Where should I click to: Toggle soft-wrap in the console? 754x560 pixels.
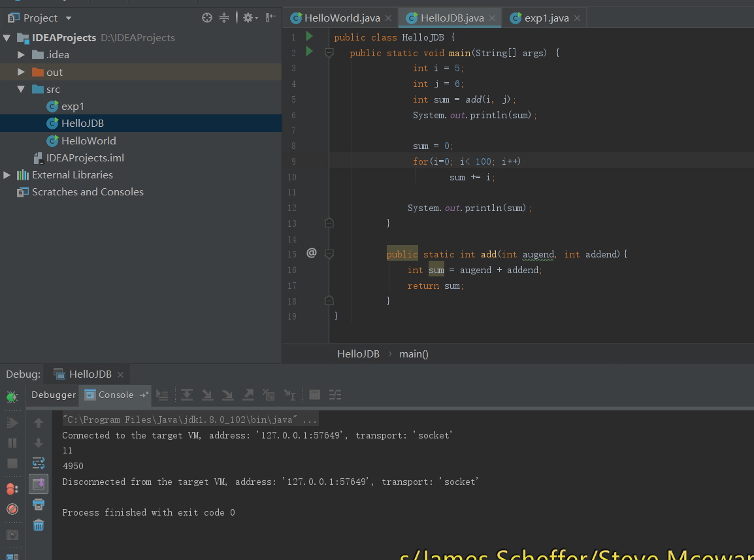[39, 463]
